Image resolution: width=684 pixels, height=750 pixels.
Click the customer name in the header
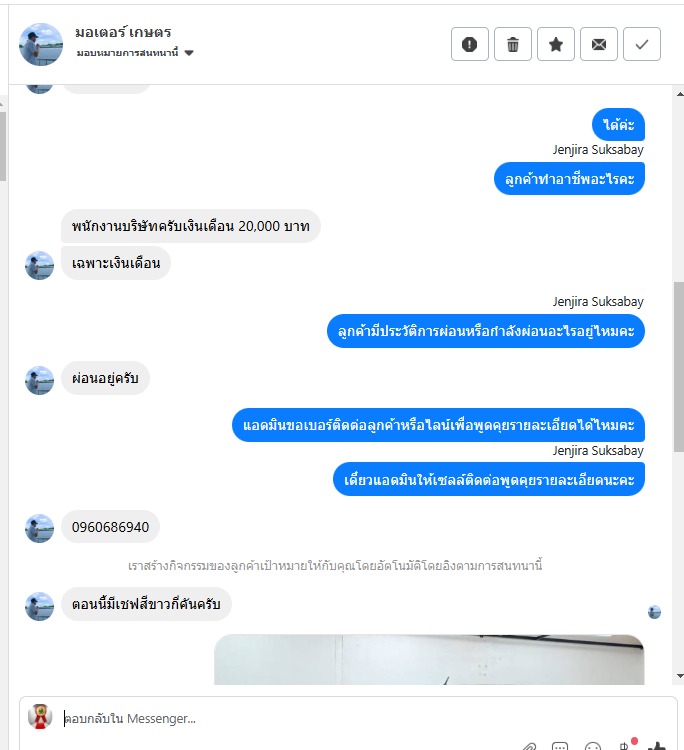[x=123, y=32]
